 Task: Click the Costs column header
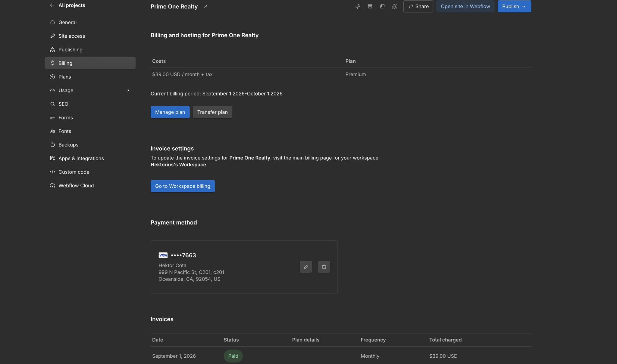coord(159,61)
